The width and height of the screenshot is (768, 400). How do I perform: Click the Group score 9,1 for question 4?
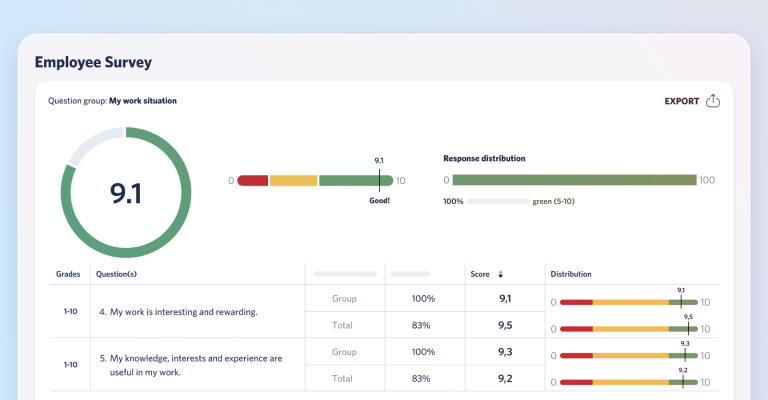(505, 299)
